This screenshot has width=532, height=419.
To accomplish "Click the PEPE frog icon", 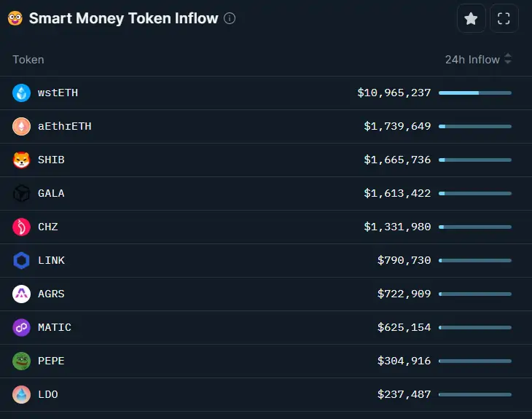I will [21, 361].
